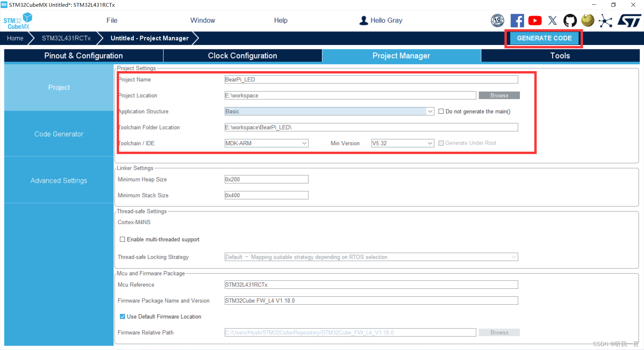Click the GENERATE CODE button
The width and height of the screenshot is (644, 350).
click(544, 38)
